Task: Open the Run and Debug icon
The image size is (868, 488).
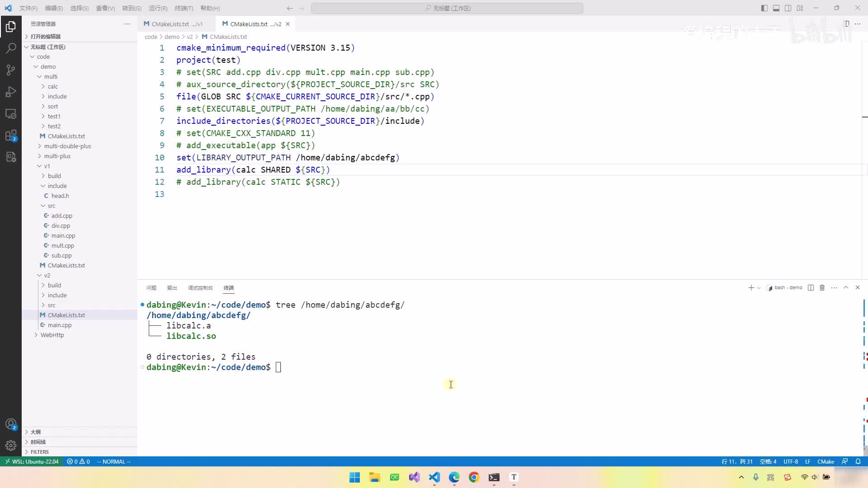Action: click(x=11, y=92)
